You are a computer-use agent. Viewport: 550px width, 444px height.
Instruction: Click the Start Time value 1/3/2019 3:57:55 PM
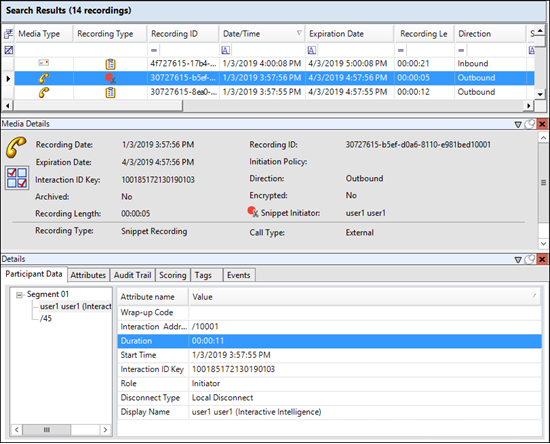[x=231, y=355]
